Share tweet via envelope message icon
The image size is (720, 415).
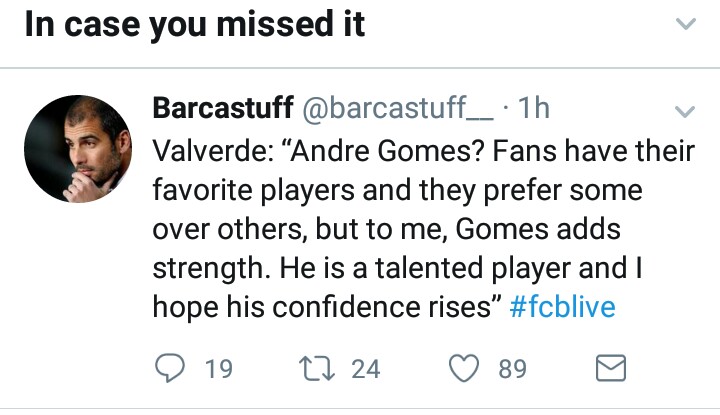pos(610,369)
